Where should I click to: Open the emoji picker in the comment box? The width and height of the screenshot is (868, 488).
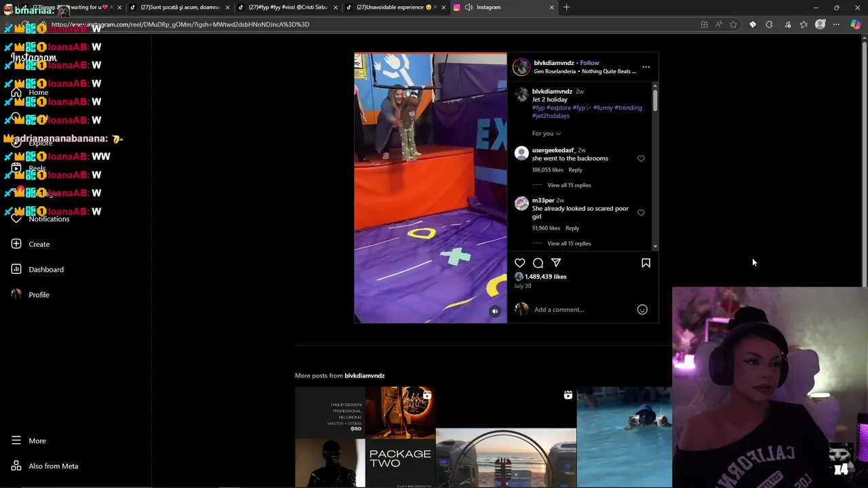(642, 310)
